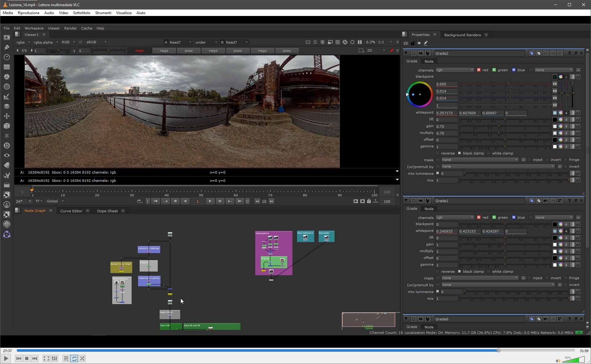The width and height of the screenshot is (591, 364).
Task: Open the Time nodes clock icon
Action: point(6,57)
